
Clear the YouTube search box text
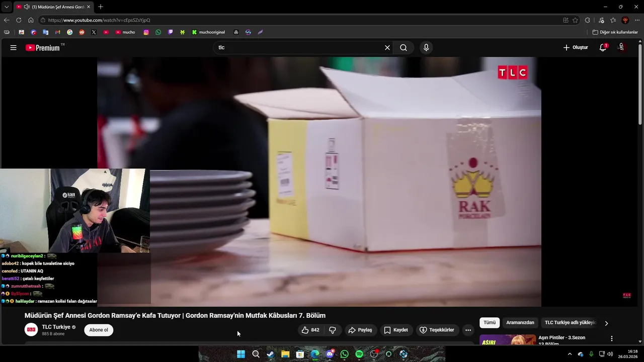[387, 47]
